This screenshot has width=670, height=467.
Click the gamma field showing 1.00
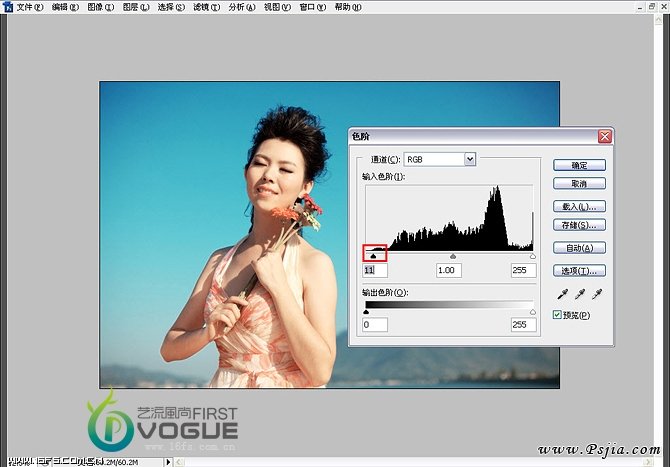point(449,270)
